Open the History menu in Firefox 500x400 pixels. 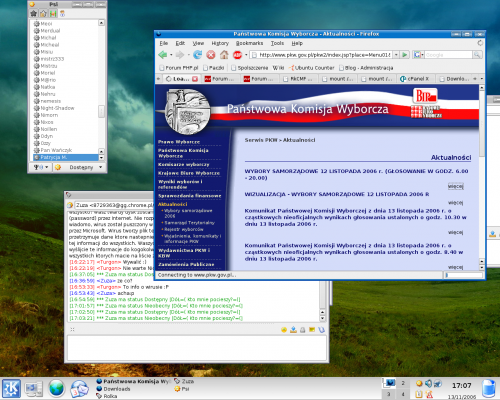(220, 43)
